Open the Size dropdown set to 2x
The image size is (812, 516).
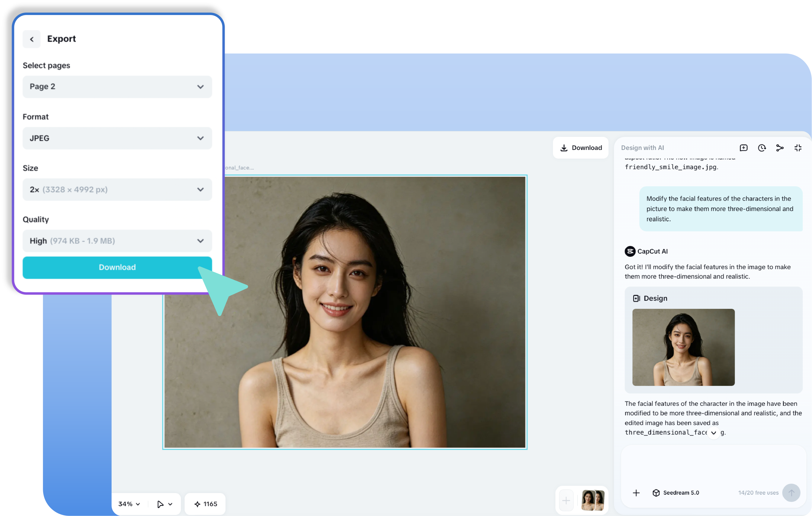[117, 189]
